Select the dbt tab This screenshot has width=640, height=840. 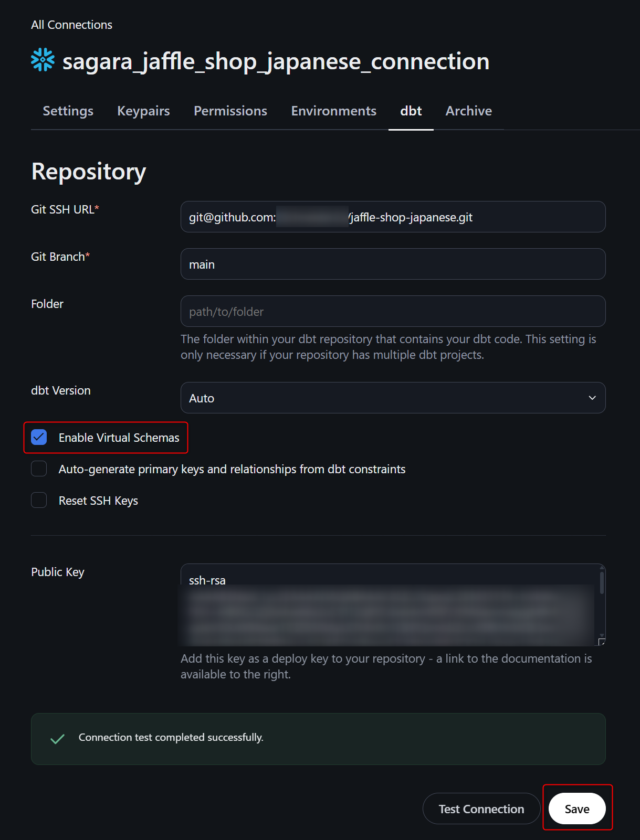[x=411, y=111]
